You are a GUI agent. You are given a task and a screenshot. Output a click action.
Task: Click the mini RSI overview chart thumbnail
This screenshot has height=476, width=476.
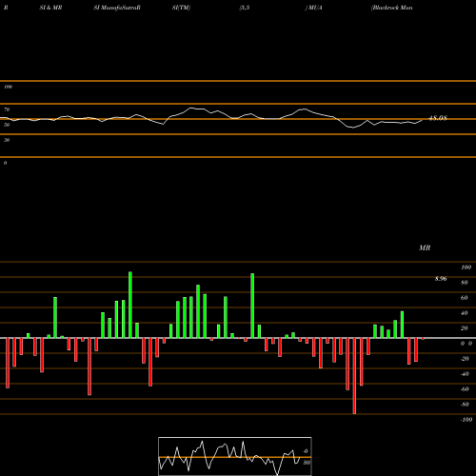pos(235,456)
